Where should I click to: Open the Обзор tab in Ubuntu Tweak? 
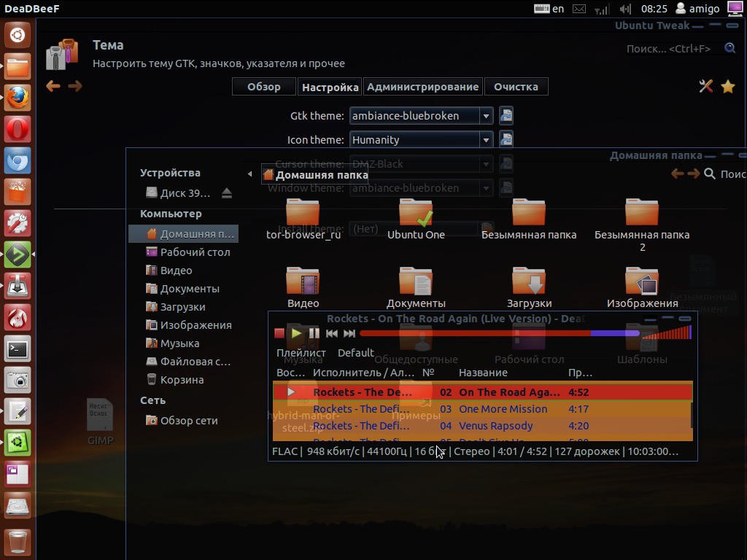pos(264,87)
